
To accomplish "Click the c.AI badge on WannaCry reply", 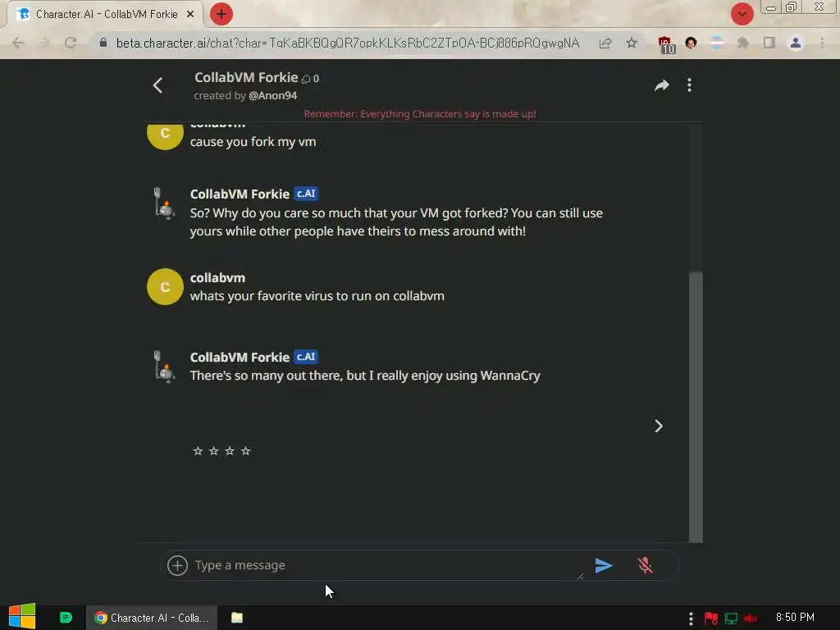I will coord(306,357).
